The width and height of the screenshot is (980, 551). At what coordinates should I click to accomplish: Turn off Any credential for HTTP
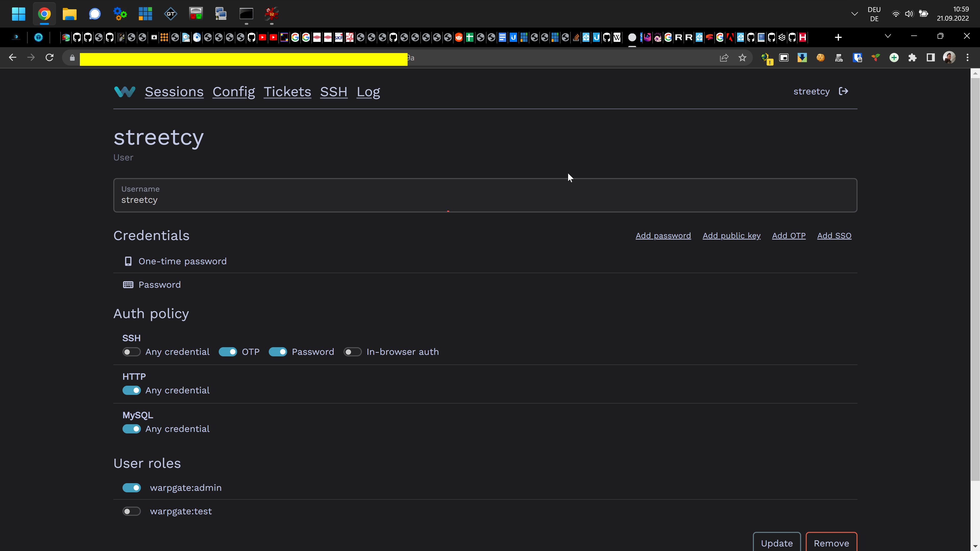click(131, 390)
